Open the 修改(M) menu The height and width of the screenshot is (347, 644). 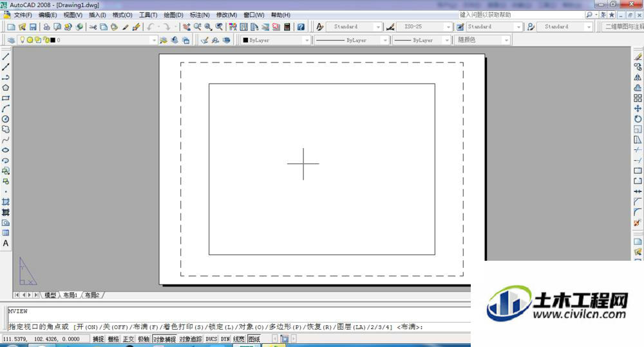227,15
